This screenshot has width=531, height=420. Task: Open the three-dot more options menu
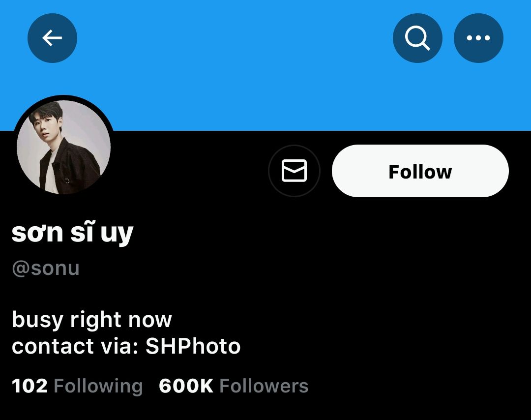pyautogui.click(x=478, y=38)
